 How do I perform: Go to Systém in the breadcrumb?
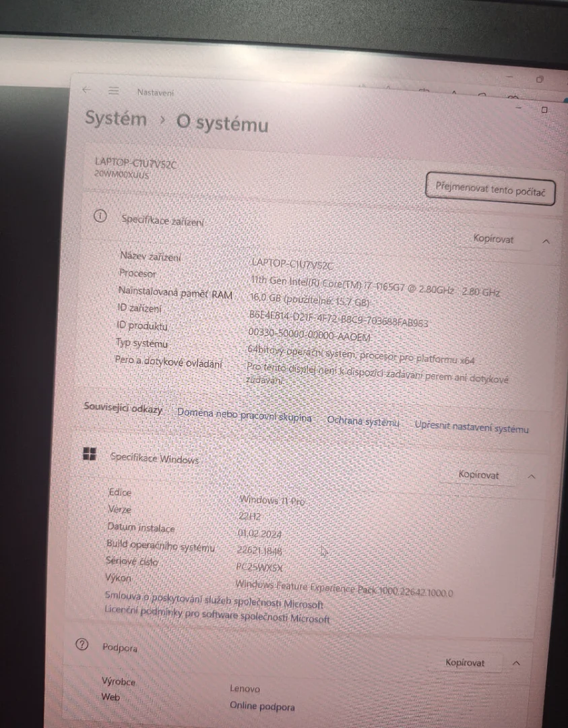tap(115, 119)
